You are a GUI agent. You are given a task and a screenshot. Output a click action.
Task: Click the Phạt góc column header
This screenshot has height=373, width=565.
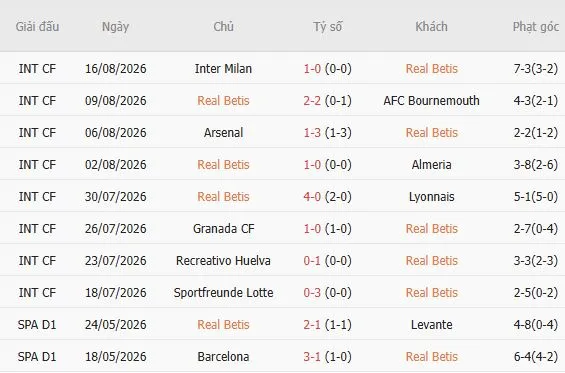point(536,27)
